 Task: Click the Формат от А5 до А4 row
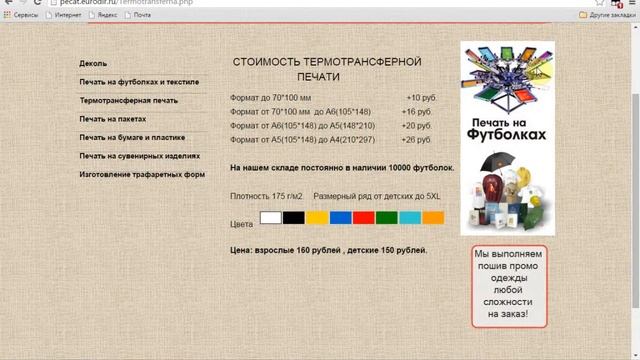331,140
